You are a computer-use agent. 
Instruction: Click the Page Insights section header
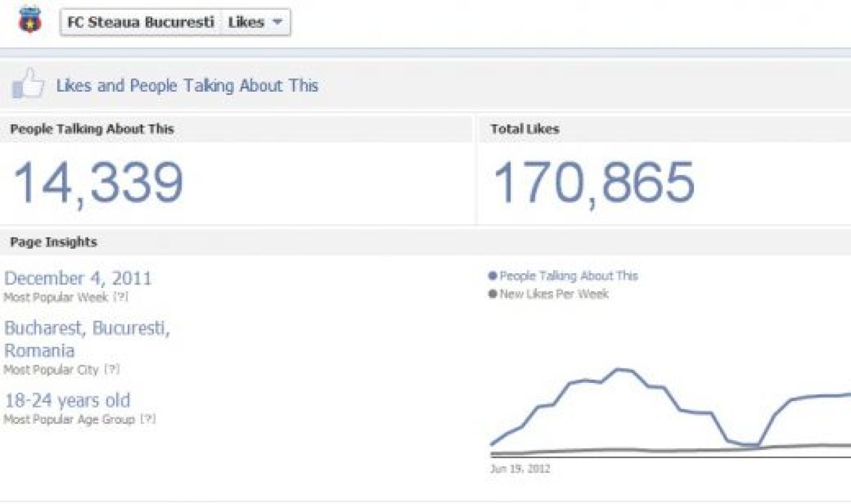coord(54,242)
